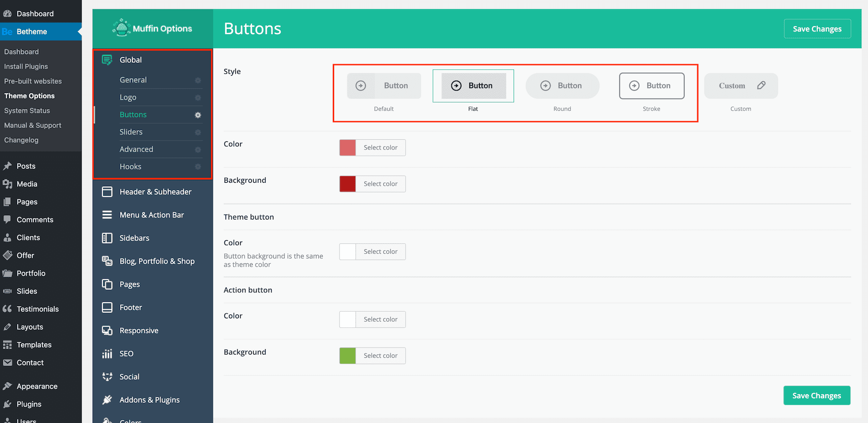This screenshot has height=423, width=868.
Task: Click the SEO bar chart icon
Action: click(107, 354)
